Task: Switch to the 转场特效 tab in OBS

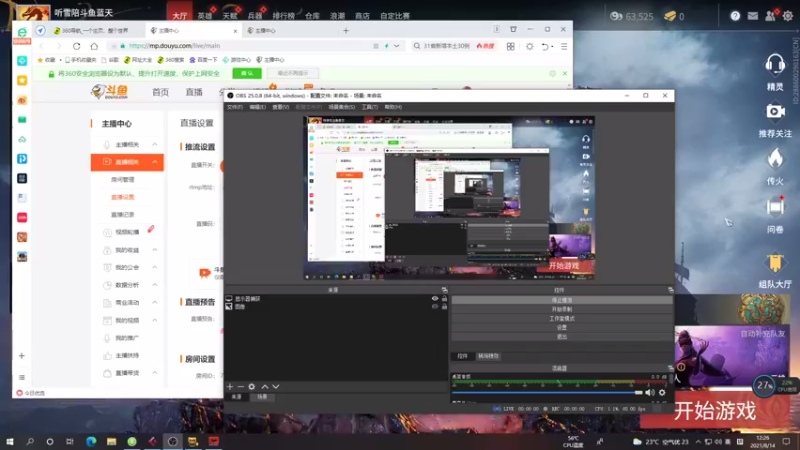Action: pos(488,356)
